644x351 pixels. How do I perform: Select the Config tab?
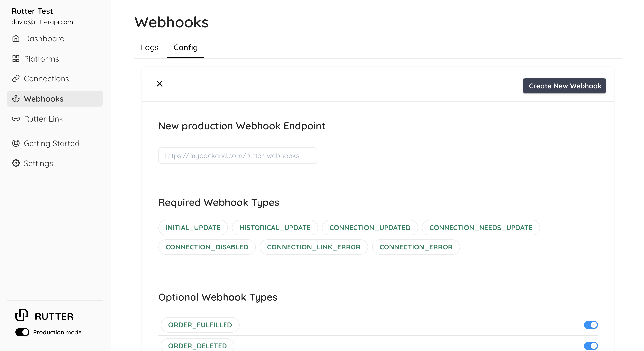pyautogui.click(x=185, y=47)
